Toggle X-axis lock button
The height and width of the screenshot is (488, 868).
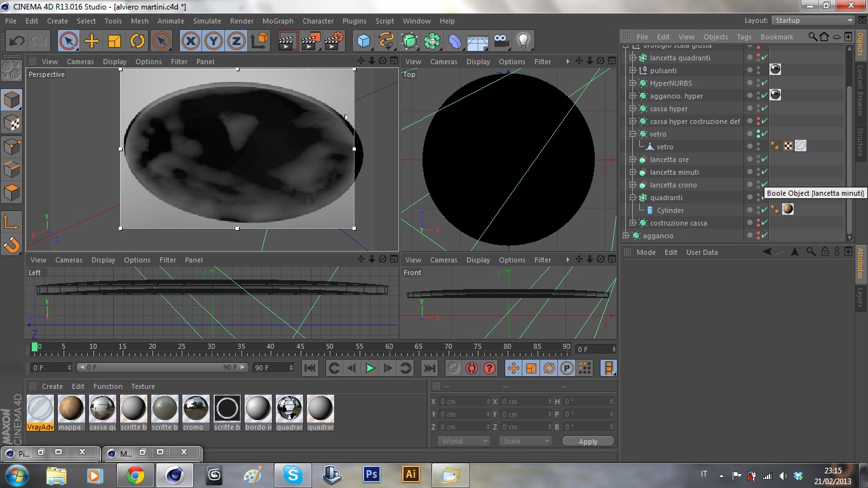tap(191, 41)
